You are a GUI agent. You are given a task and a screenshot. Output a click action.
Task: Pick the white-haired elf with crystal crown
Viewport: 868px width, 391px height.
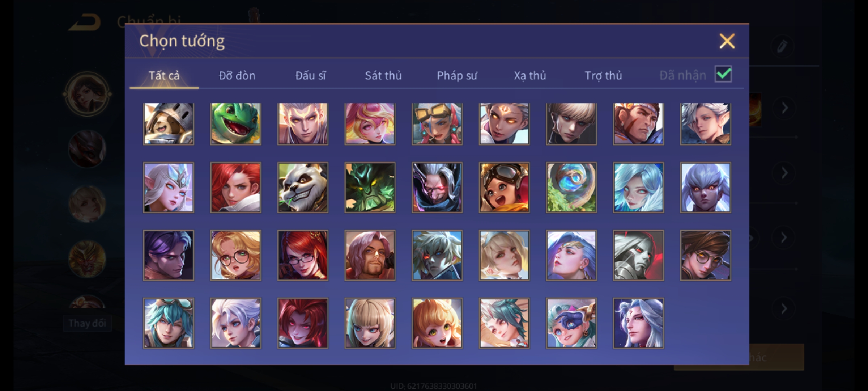coord(169,187)
